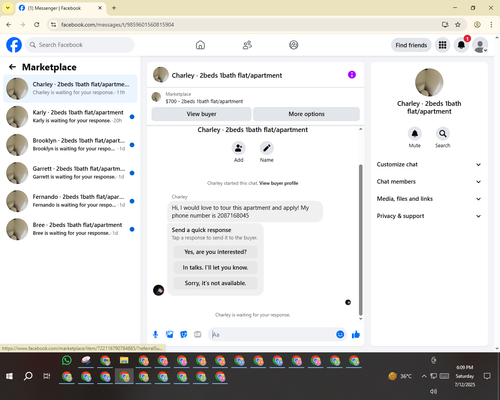Choose a sticker icon
The image size is (500, 400).
point(184,334)
